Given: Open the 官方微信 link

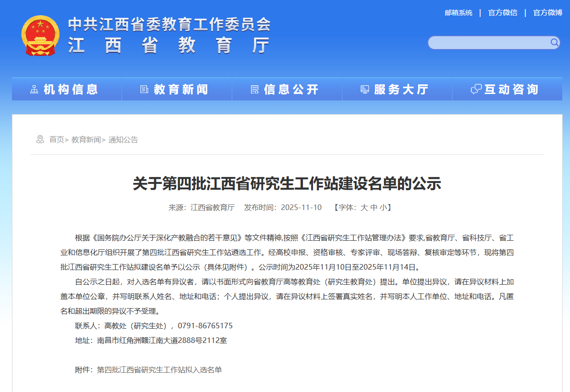Looking at the screenshot, I should click(x=503, y=13).
